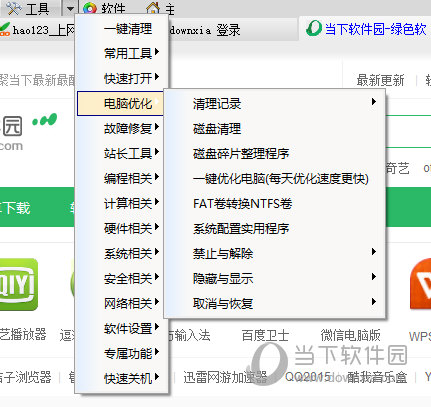Viewport: 431px width, 407px height.
Task: Click the home house icon in toolbar
Action: 153,8
